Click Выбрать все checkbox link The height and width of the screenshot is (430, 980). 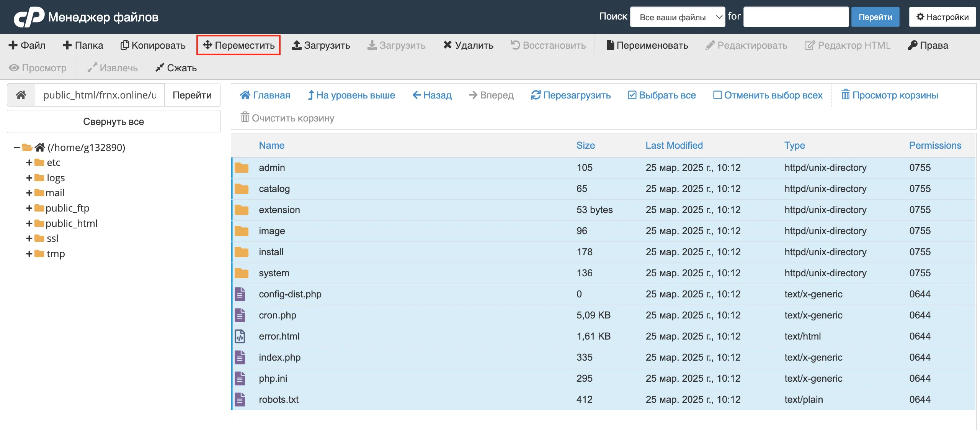(x=662, y=95)
